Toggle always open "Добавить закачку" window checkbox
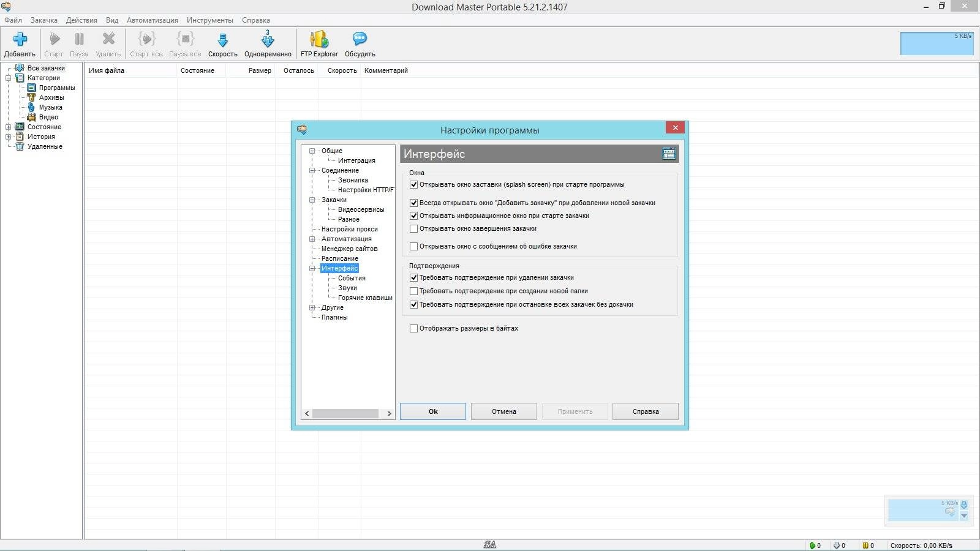The width and height of the screenshot is (980, 551). [x=413, y=203]
